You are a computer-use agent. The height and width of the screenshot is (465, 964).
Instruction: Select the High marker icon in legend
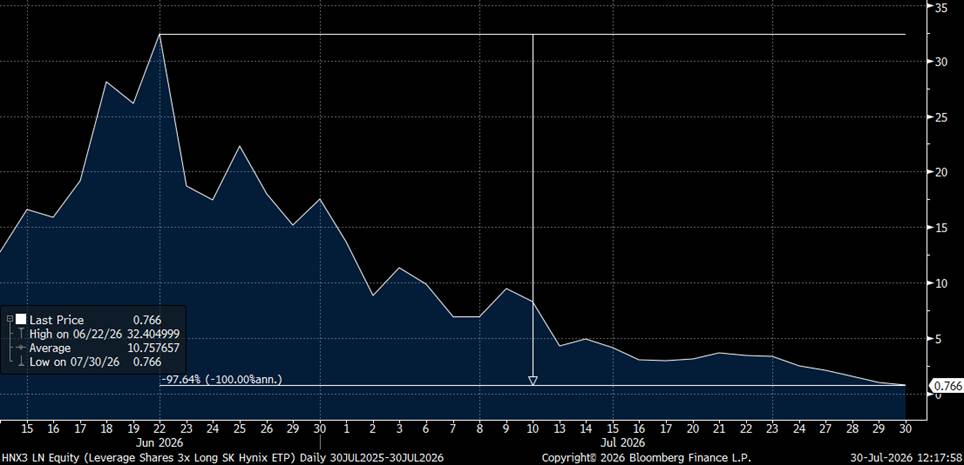(x=20, y=334)
